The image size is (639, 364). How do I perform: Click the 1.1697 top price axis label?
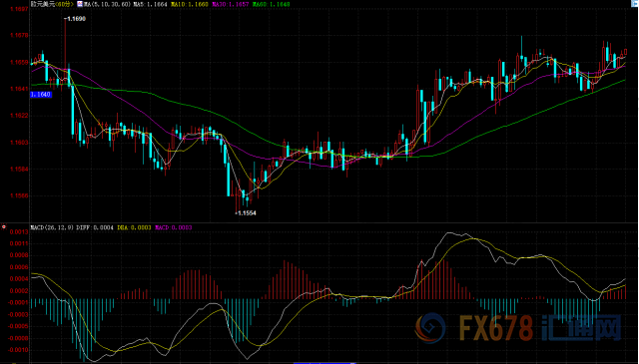point(19,9)
